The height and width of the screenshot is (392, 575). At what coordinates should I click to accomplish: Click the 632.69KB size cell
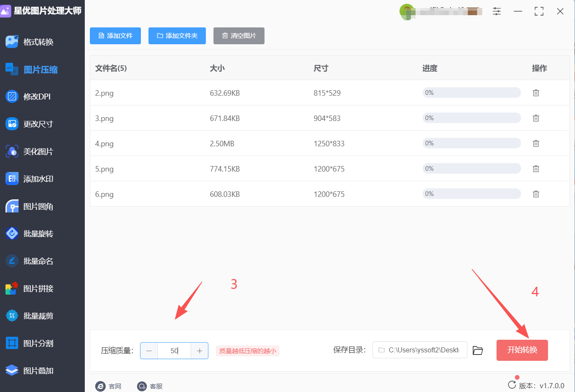tap(225, 93)
